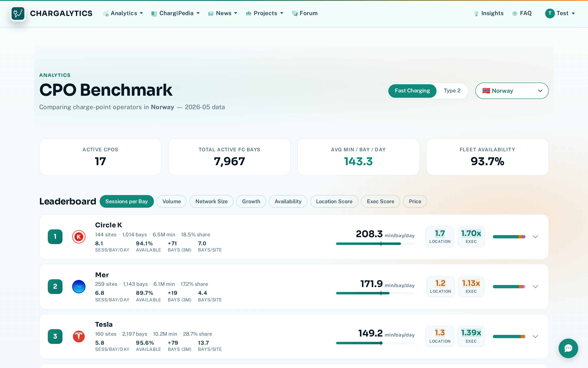The image size is (588, 368).
Task: Sort leaderboard by Location Score
Action: 334,201
